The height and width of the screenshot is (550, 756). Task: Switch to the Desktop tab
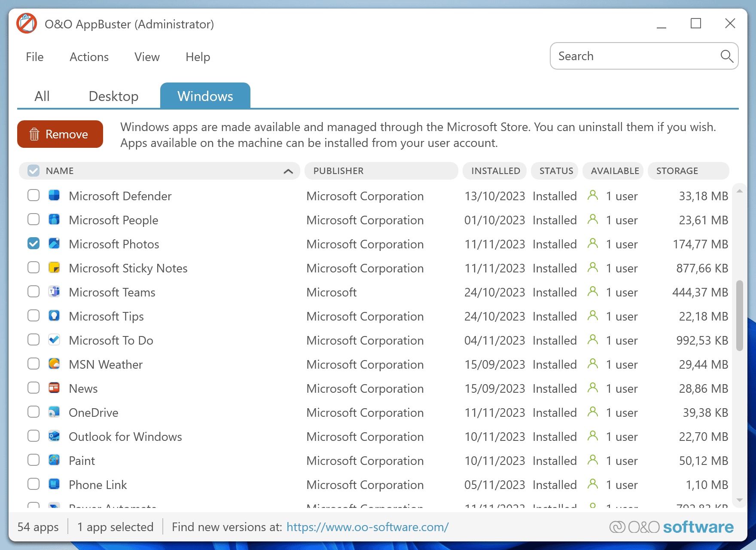[113, 96]
